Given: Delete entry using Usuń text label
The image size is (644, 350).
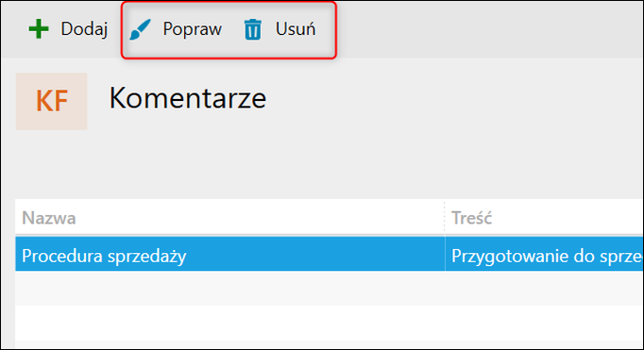Looking at the screenshot, I should [296, 29].
